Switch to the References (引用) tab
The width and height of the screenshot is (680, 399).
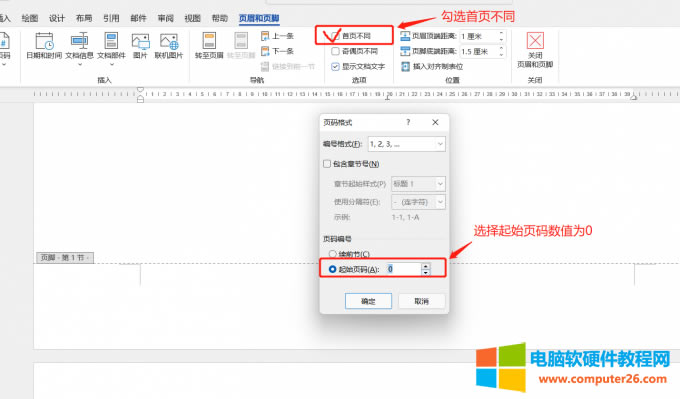(x=111, y=18)
